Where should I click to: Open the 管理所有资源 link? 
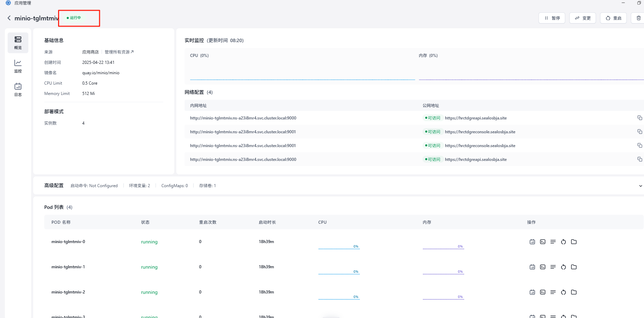click(119, 52)
